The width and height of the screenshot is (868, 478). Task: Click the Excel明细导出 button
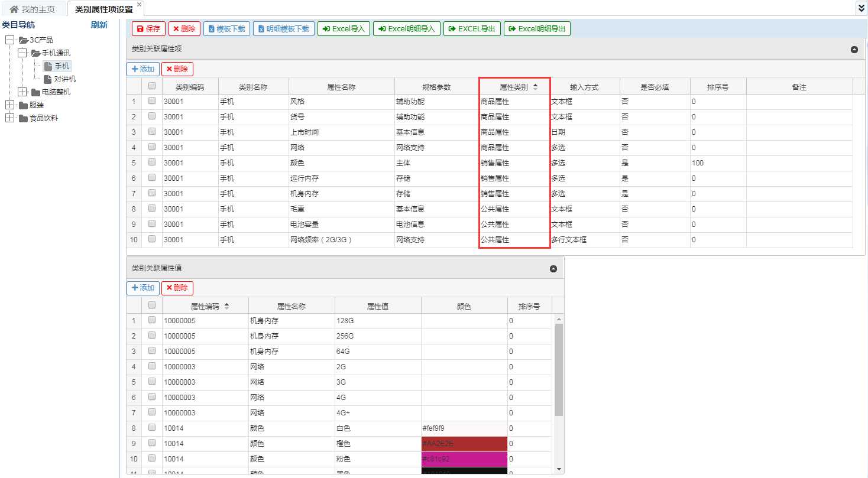(537, 29)
